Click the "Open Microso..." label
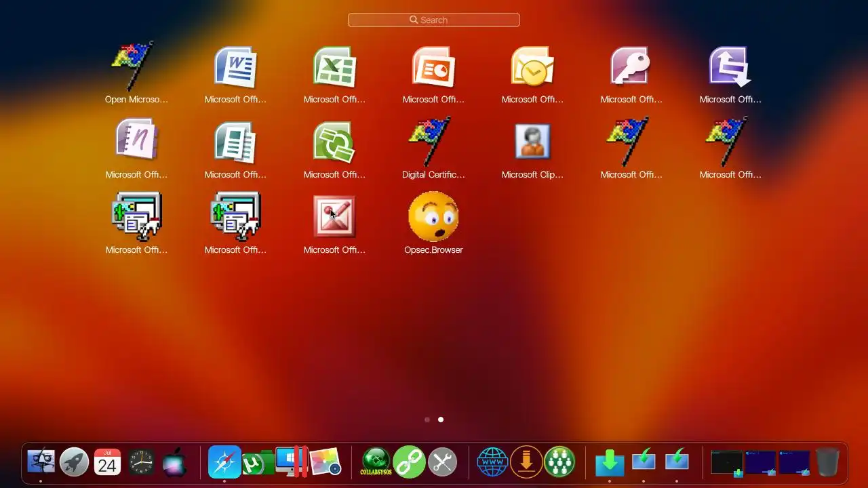 click(x=136, y=100)
